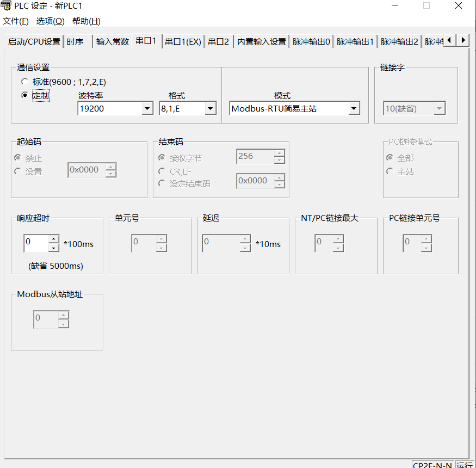Select the 定制 custom radio button
This screenshot has width=476, height=468.
pyautogui.click(x=24, y=95)
